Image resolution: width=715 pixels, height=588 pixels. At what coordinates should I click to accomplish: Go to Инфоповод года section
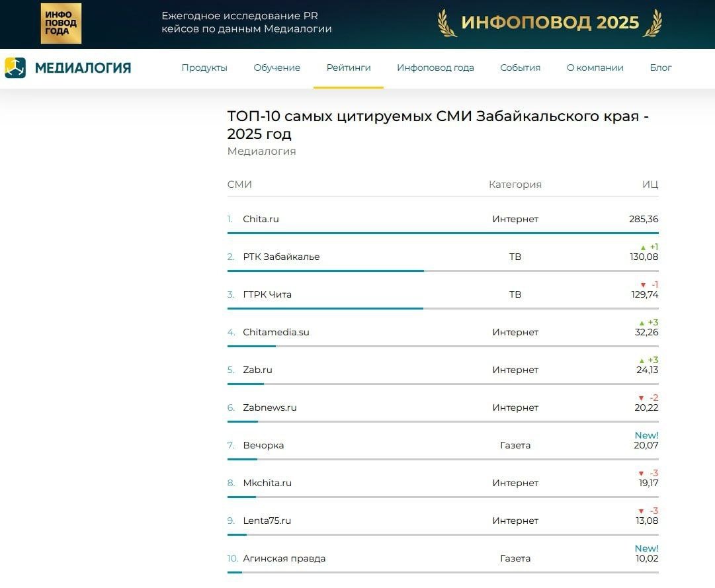tap(435, 67)
